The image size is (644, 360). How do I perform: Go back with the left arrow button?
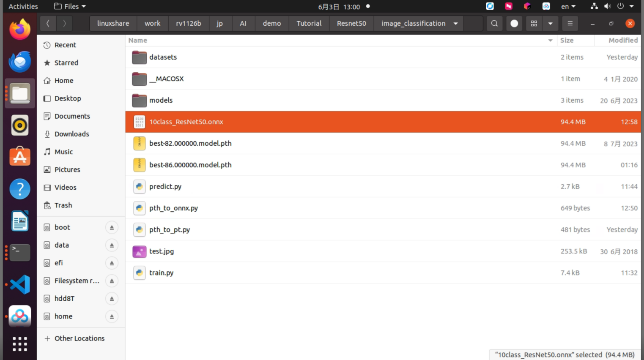pos(48,24)
